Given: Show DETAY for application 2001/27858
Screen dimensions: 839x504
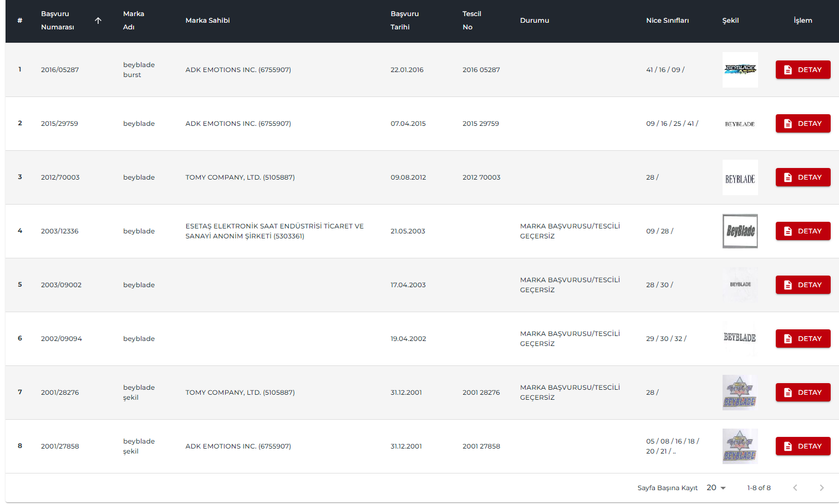Looking at the screenshot, I should (803, 446).
